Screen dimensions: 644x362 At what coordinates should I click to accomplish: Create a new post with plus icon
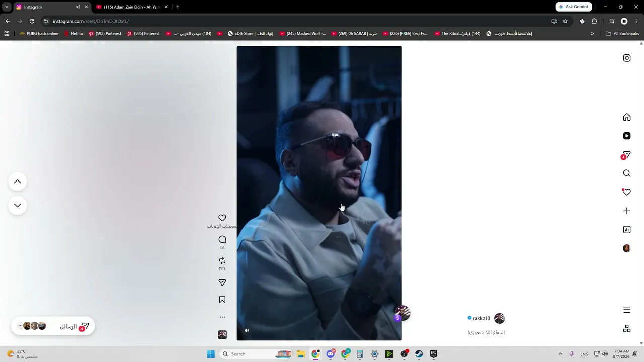tap(627, 211)
